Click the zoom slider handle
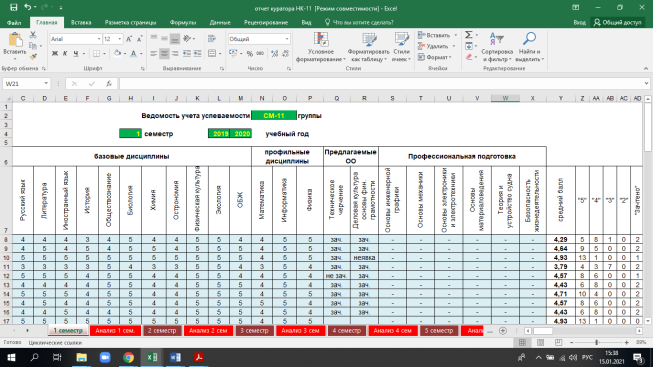 point(597,342)
